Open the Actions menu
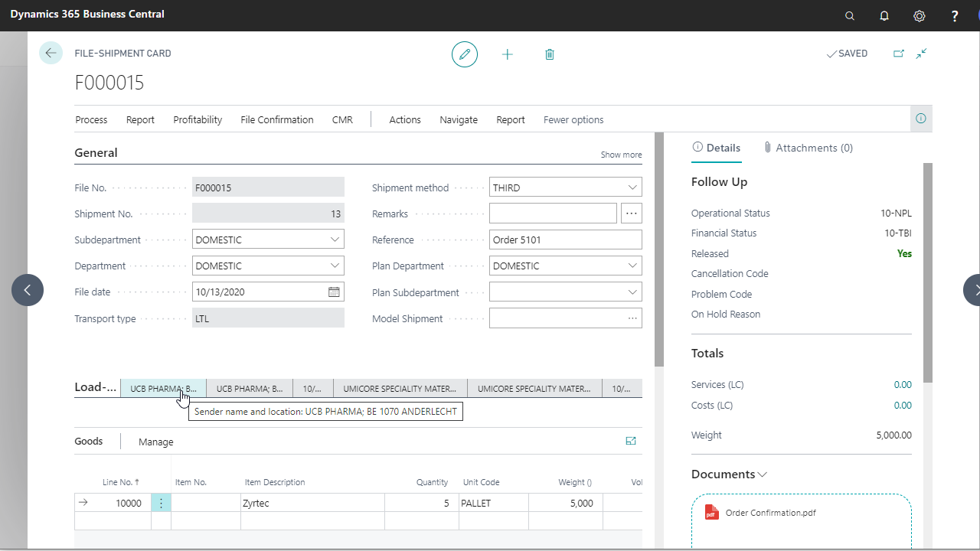The height and width of the screenshot is (551, 980). pos(405,119)
